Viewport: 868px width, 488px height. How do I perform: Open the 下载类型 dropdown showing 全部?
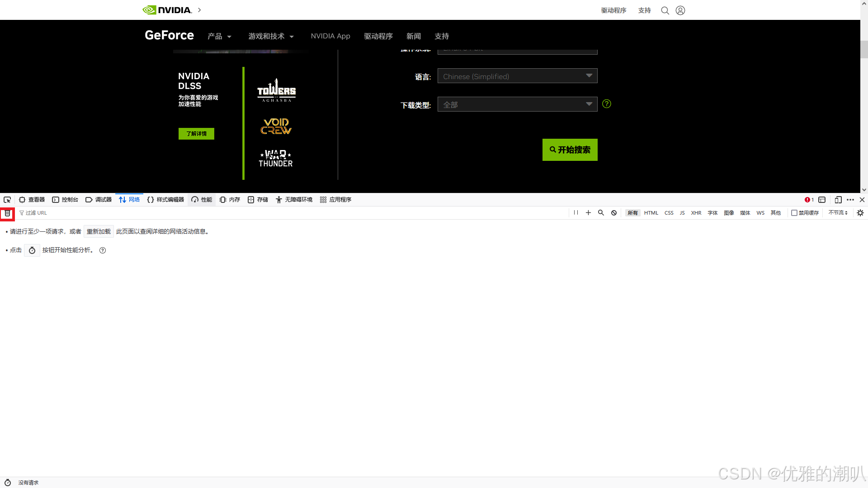[x=517, y=104]
